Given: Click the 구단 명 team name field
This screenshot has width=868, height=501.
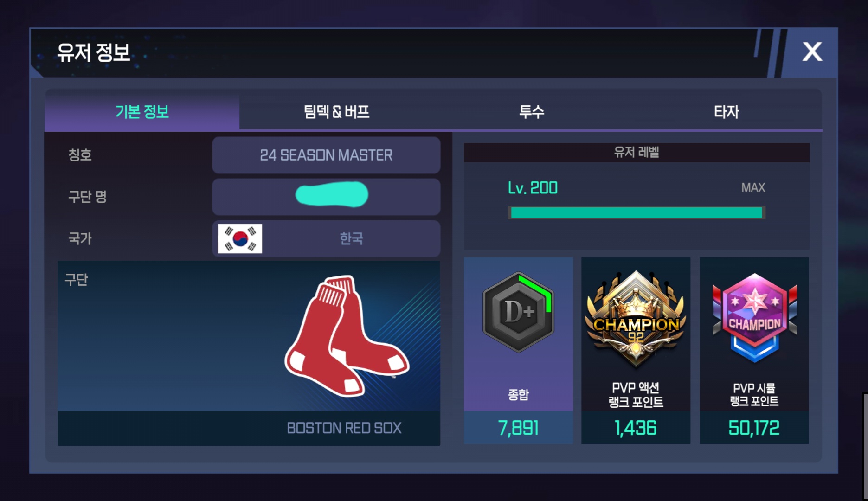Looking at the screenshot, I should pos(326,197).
